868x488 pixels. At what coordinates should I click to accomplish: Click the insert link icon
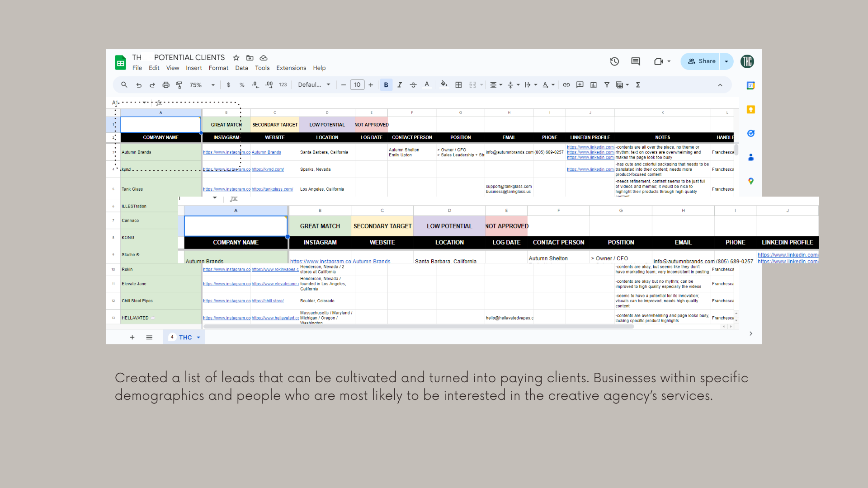(566, 85)
